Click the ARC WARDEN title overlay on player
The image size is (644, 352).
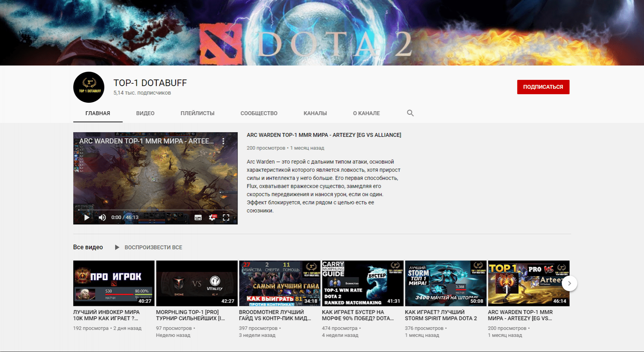pyautogui.click(x=147, y=141)
